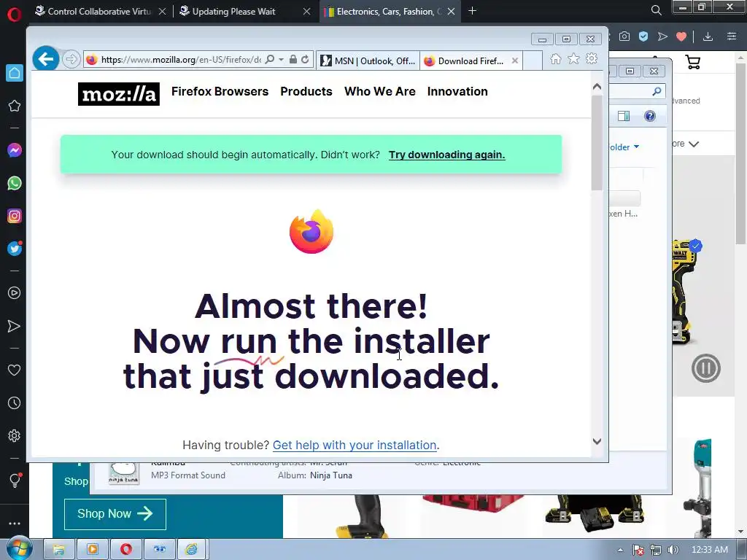Viewport: 747px width, 560px height.
Task: Open Instagram in Opera sidebar
Action: click(x=15, y=216)
